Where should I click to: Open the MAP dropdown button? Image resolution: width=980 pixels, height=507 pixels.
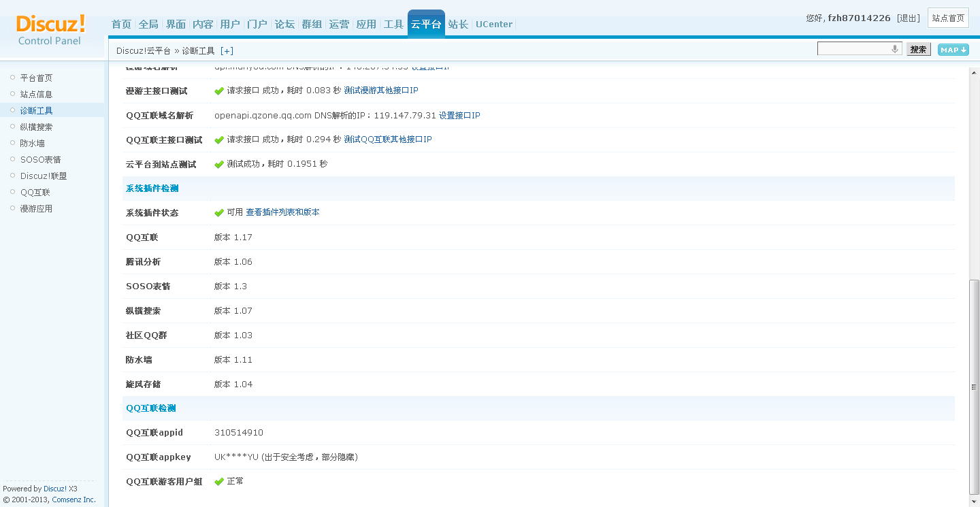pyautogui.click(x=953, y=50)
